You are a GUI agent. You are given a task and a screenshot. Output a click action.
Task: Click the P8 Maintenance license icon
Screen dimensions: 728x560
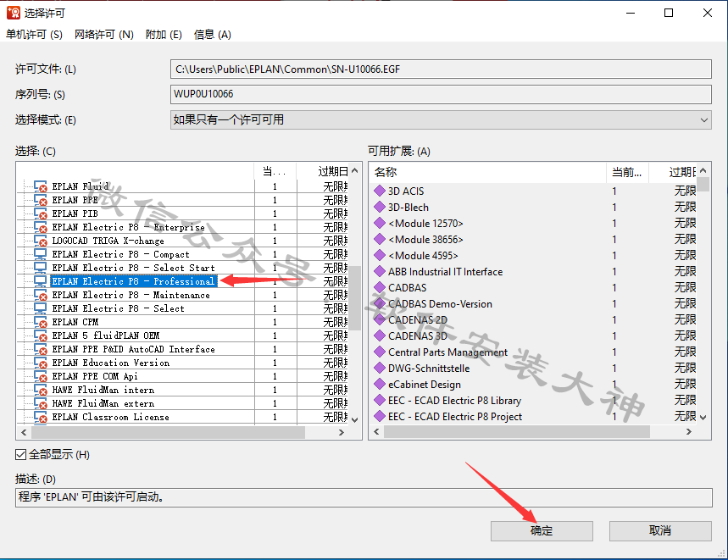(x=41, y=295)
